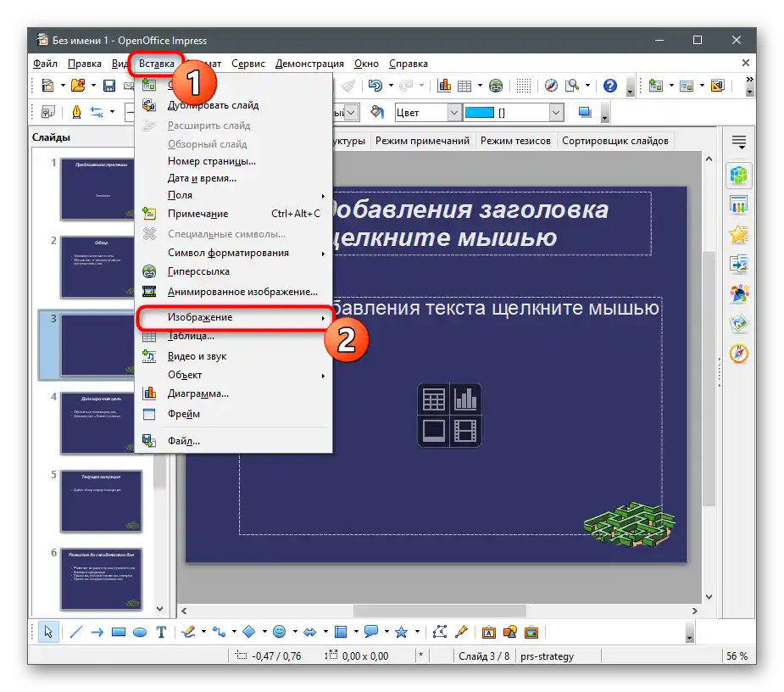Select the Text tool T icon
784x692 pixels.
pos(161,632)
